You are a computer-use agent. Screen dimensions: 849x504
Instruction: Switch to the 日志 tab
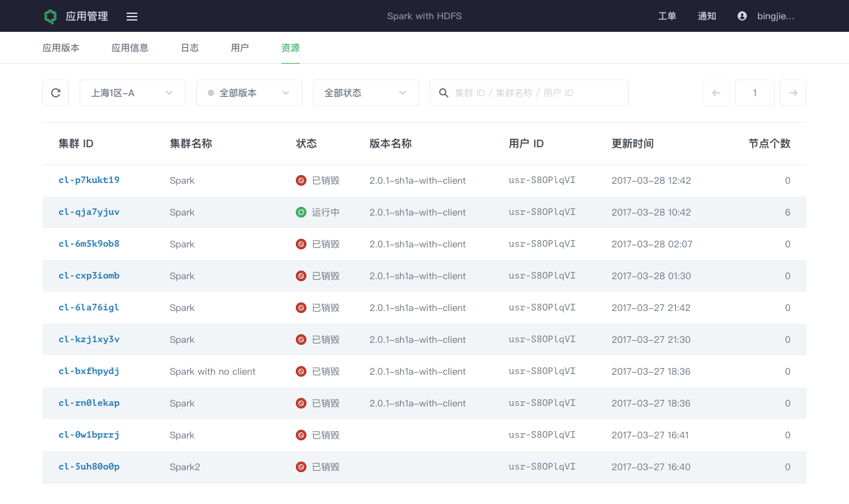click(x=190, y=48)
